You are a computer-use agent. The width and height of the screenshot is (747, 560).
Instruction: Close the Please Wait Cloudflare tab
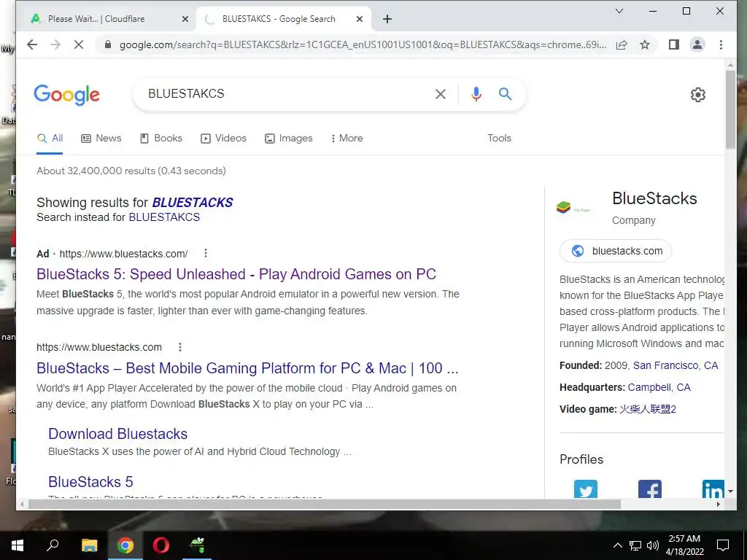185,19
